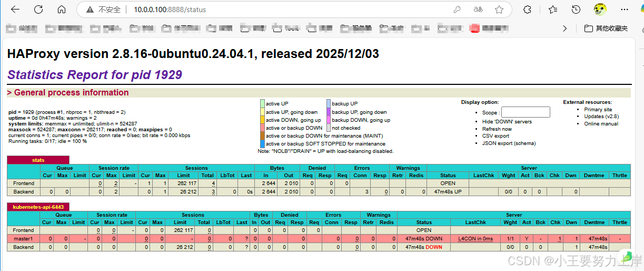Go back with the browser back arrow
The width and height of the screenshot is (644, 271).
pos(15,9)
